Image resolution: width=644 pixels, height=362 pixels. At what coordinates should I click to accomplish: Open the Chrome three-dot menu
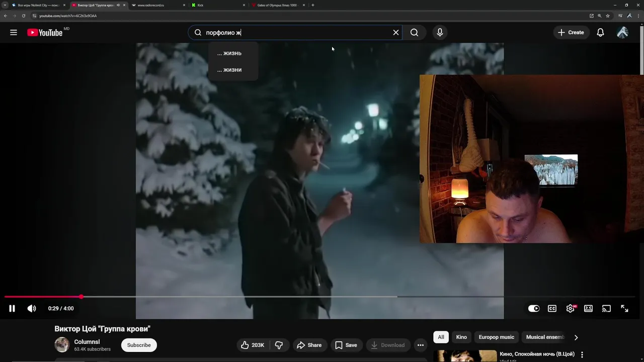[x=638, y=16]
